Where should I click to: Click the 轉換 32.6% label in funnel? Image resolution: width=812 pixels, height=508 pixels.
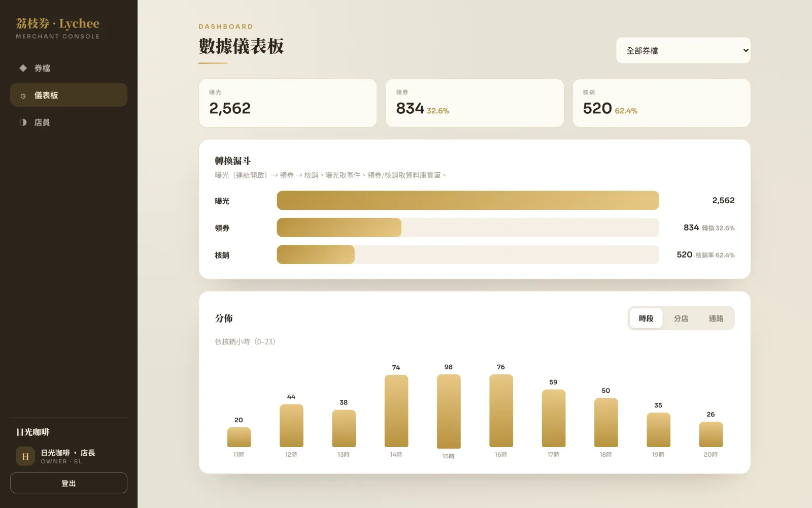(718, 228)
